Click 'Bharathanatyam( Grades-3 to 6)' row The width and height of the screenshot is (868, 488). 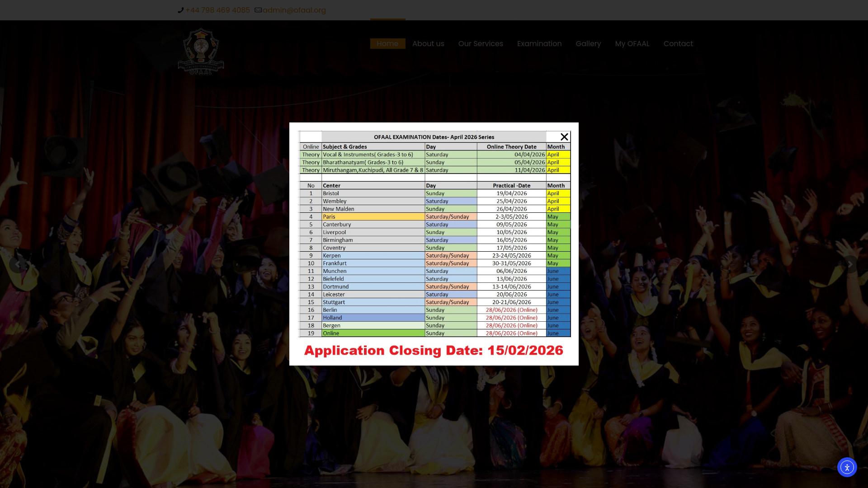point(434,162)
